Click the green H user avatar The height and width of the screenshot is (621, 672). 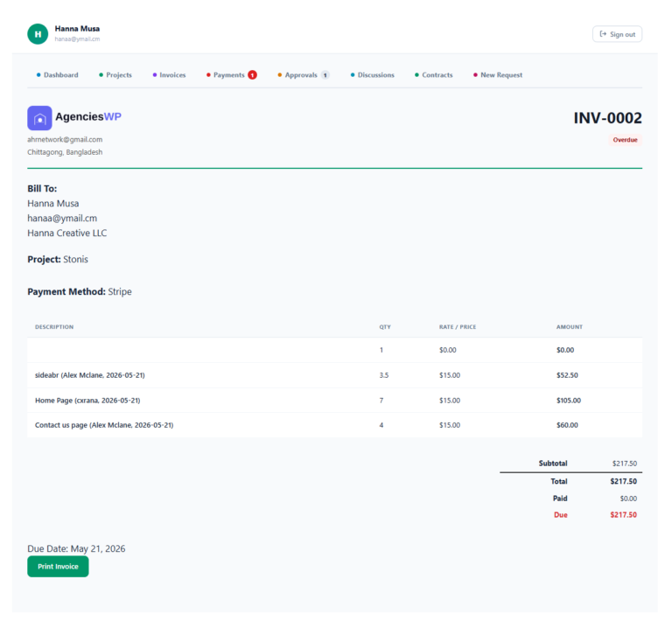tap(38, 34)
